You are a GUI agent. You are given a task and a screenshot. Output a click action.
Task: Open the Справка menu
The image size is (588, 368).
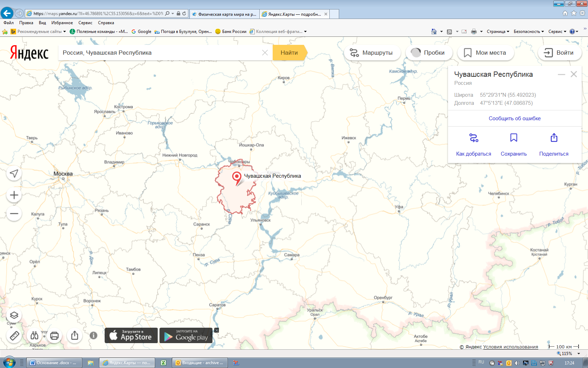click(x=106, y=23)
